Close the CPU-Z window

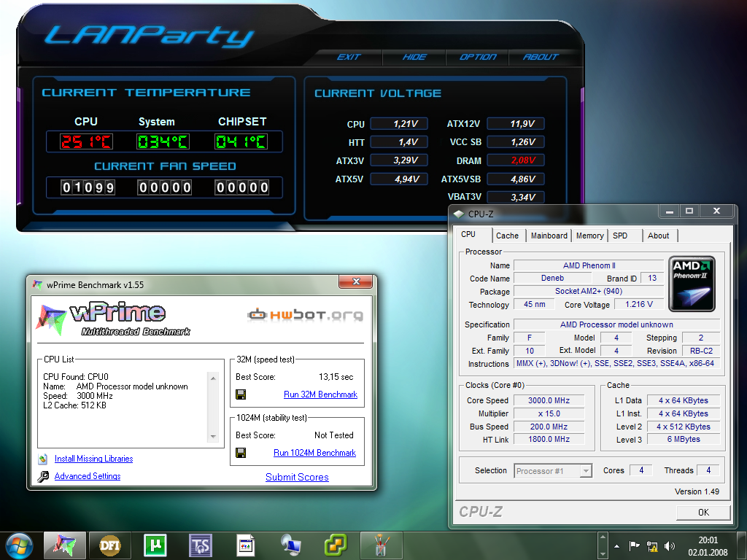pyautogui.click(x=716, y=211)
